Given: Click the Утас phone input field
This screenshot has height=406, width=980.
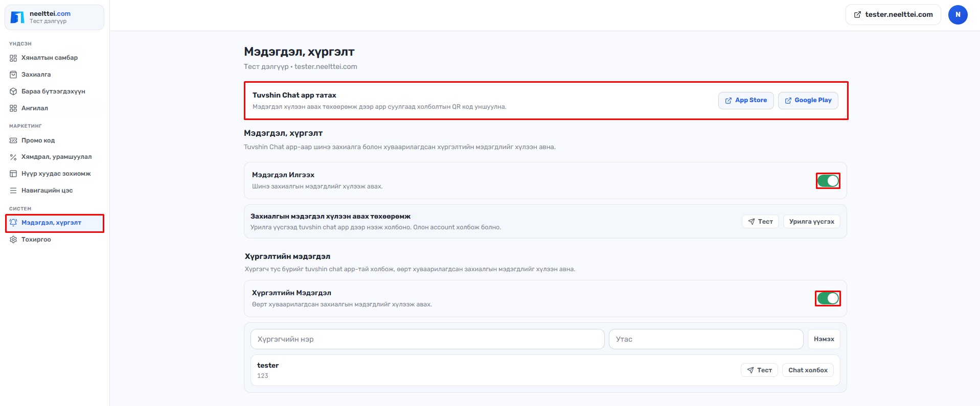Looking at the screenshot, I should tap(706, 339).
